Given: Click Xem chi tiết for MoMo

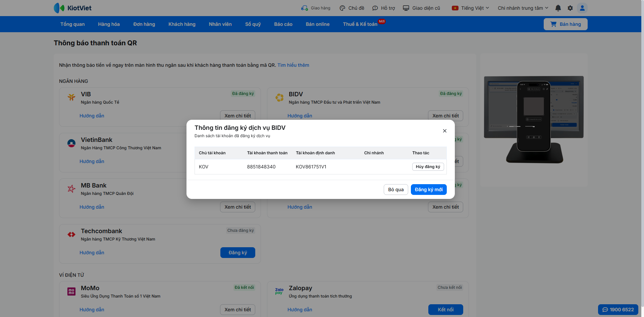Looking at the screenshot, I should click(x=238, y=310).
